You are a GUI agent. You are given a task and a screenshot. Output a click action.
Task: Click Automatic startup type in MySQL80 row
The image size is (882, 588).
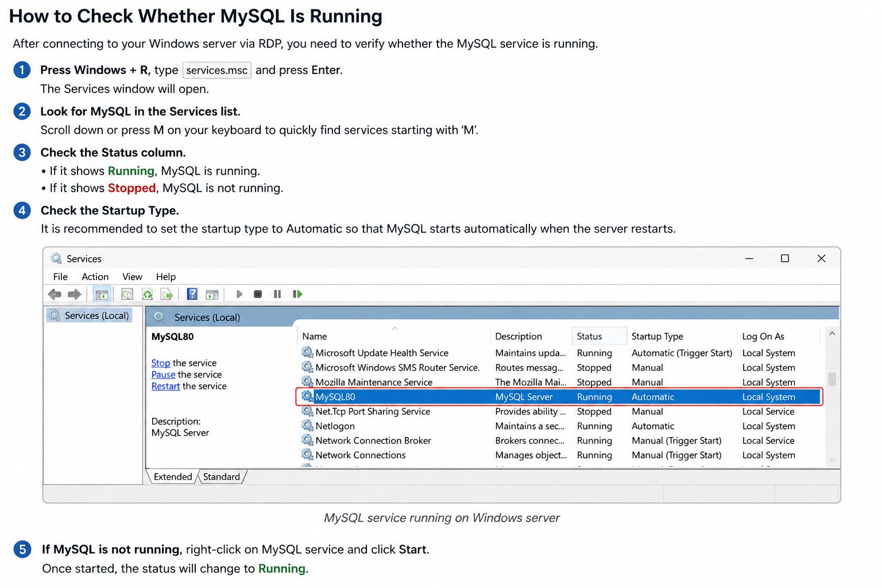click(653, 397)
